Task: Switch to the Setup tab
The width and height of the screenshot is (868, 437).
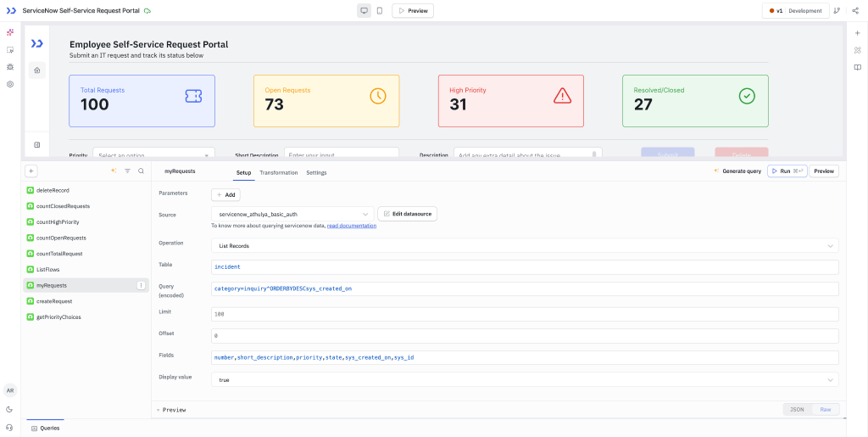Action: point(244,173)
